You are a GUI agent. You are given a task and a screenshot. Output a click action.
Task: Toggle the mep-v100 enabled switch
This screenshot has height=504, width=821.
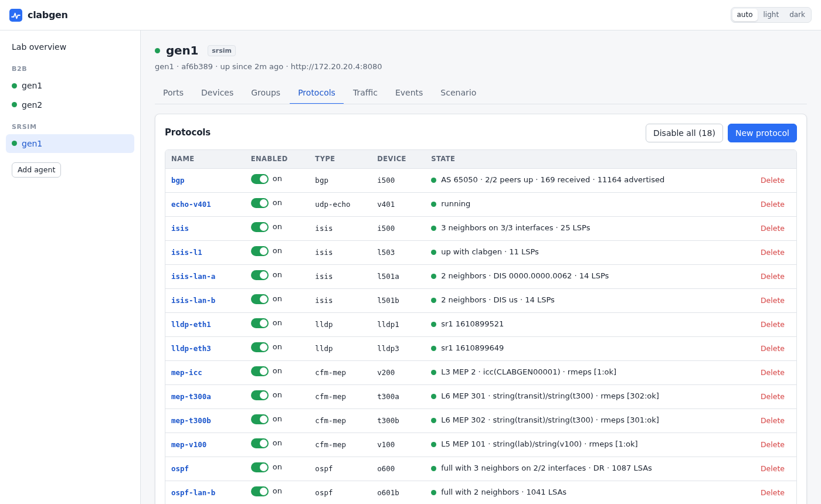(x=260, y=444)
